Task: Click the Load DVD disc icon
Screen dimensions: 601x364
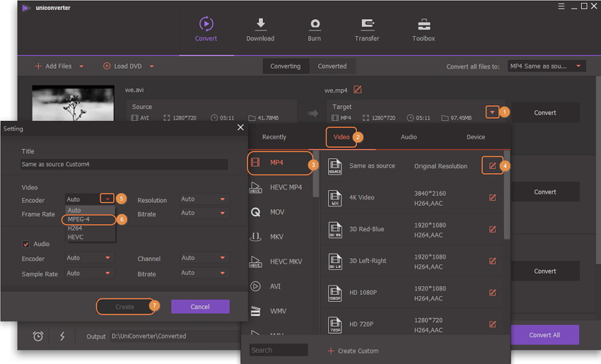Action: click(x=107, y=66)
